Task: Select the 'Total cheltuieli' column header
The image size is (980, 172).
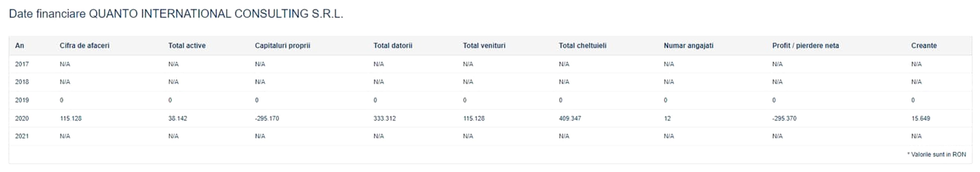Action: pyautogui.click(x=583, y=45)
